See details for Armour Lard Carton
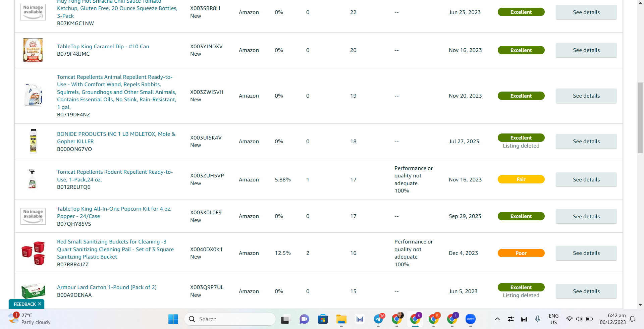This screenshot has height=329, width=644. click(586, 291)
